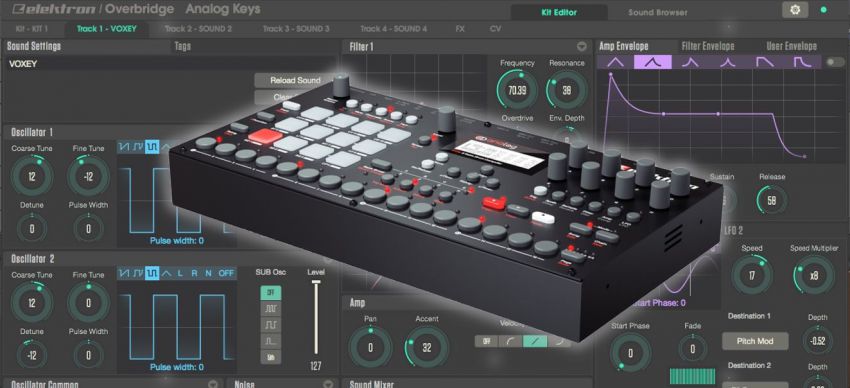Click the LFO Start Phase knob
The image size is (850, 388).
point(630,353)
